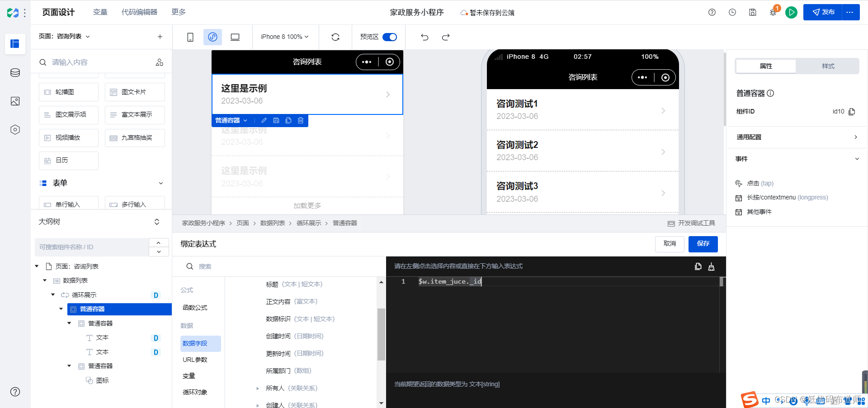This screenshot has height=408, width=868.
Task: Expand the 通用配置 section
Action: (x=797, y=137)
